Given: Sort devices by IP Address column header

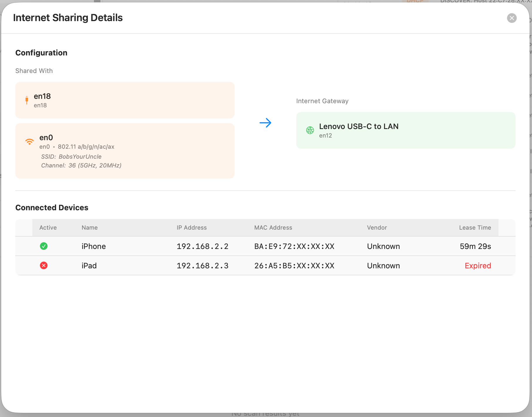Looking at the screenshot, I should click(x=191, y=228).
